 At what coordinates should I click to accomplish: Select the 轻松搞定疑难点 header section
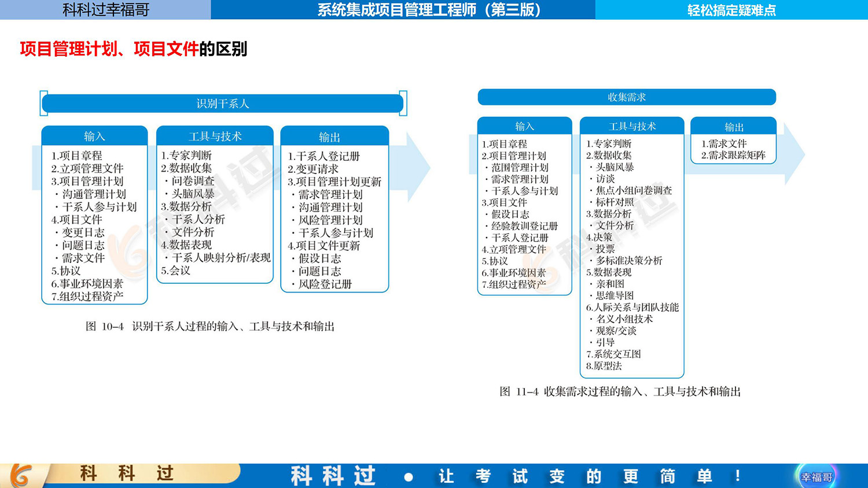coord(731,10)
